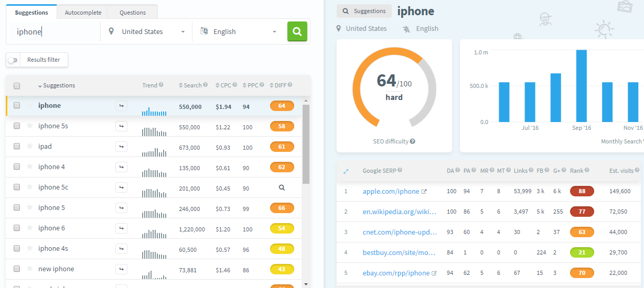Switch to the Questions tab
644x288 pixels.
(133, 12)
